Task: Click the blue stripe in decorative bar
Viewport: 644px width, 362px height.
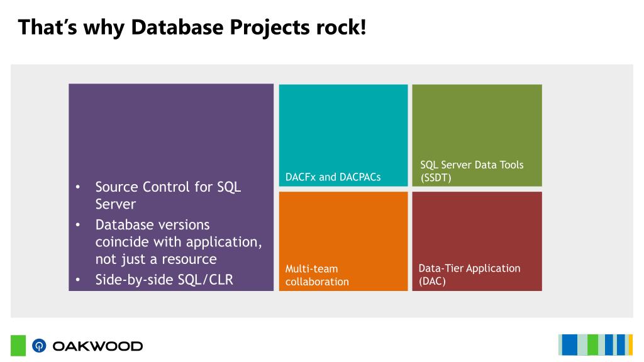Action: (569, 345)
